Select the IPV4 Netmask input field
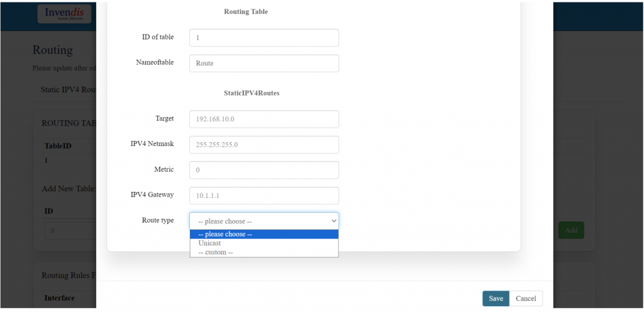This screenshot has height=312, width=644. pyautogui.click(x=264, y=145)
